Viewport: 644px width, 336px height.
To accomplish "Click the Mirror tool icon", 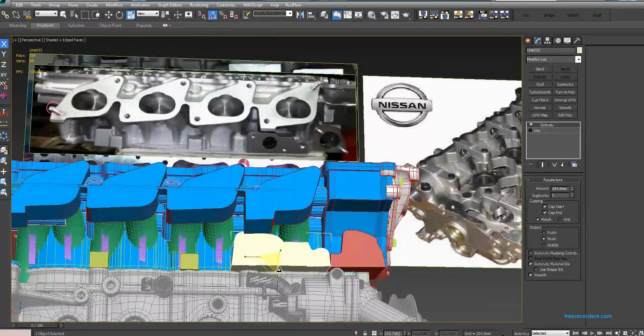I will (300, 15).
